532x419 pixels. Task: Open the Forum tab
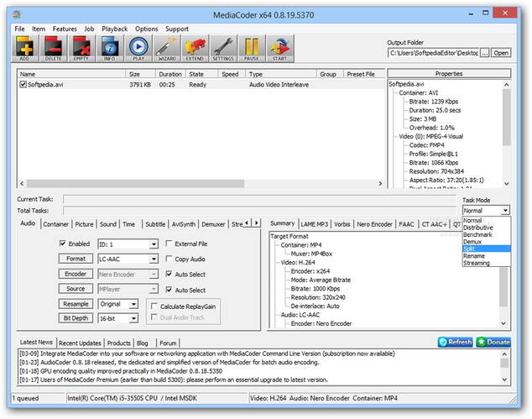tap(168, 343)
